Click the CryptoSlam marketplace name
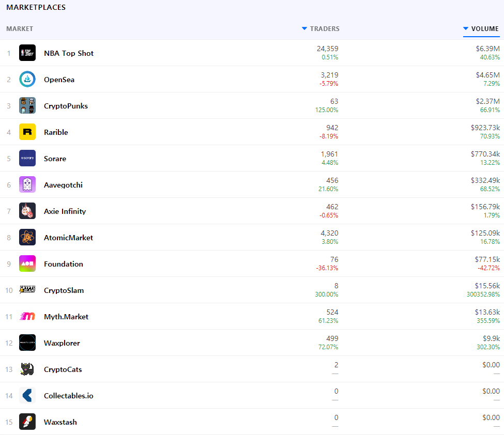Image resolution: width=504 pixels, height=435 pixels. pyautogui.click(x=64, y=290)
